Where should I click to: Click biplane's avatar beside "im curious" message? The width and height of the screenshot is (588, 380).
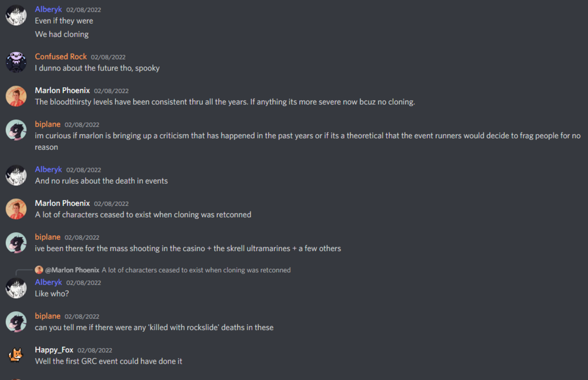tap(16, 130)
